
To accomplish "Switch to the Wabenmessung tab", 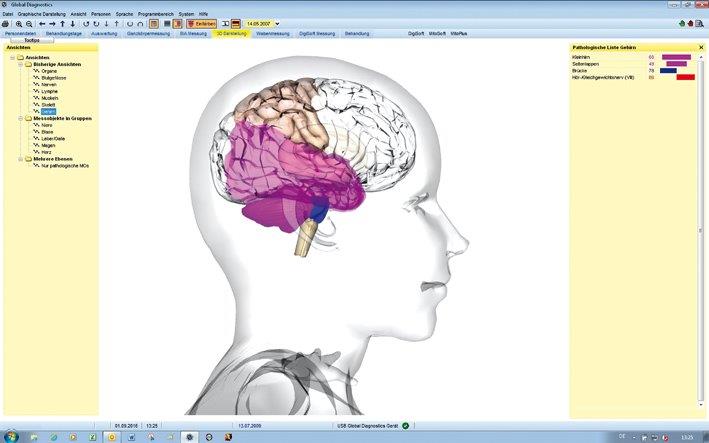I will tap(273, 33).
